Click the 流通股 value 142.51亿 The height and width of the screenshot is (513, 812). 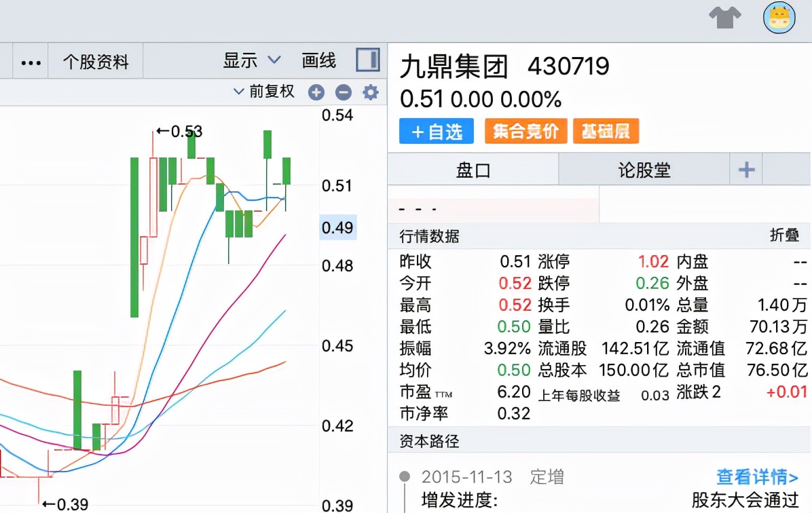[635, 348]
